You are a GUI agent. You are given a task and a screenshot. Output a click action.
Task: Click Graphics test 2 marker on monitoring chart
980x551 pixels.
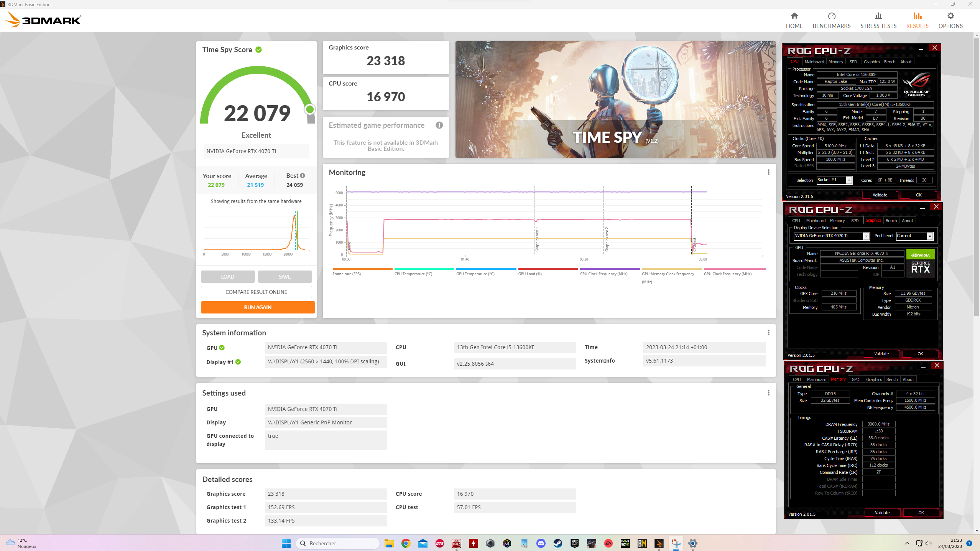[x=607, y=239]
